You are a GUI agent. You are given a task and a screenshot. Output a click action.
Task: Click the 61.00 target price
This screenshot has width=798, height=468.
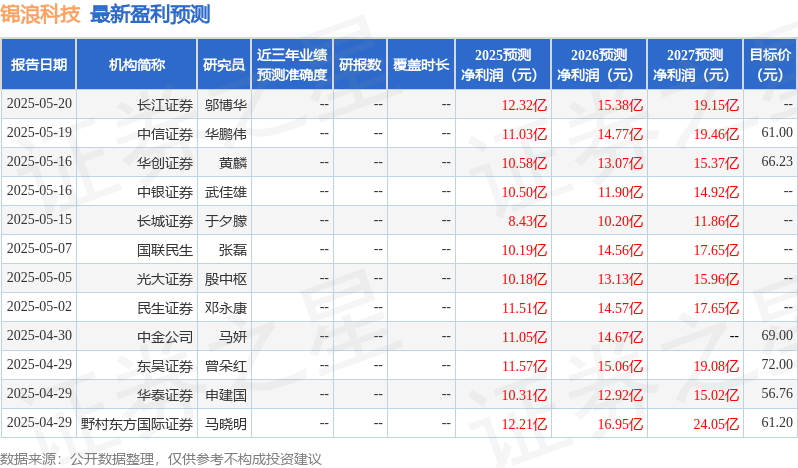777,133
